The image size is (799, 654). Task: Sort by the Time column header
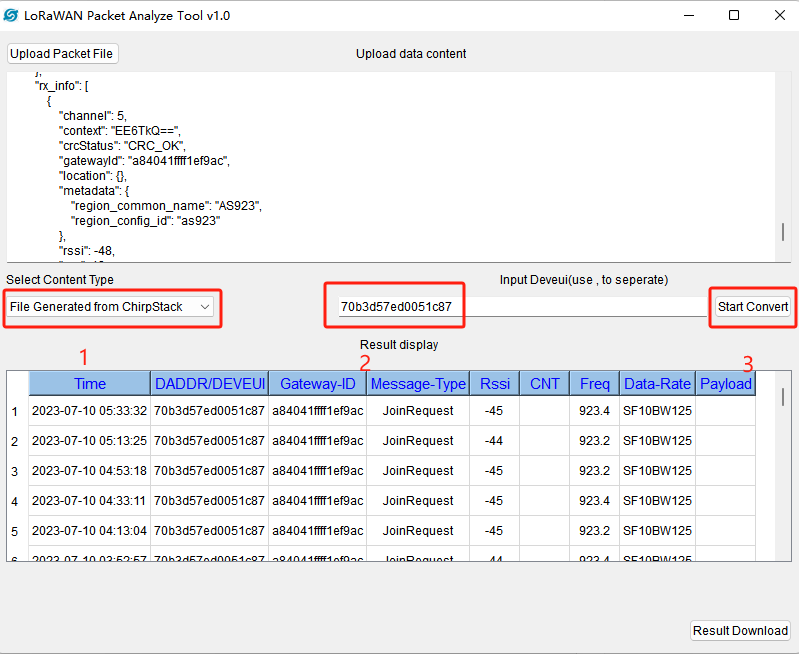90,383
